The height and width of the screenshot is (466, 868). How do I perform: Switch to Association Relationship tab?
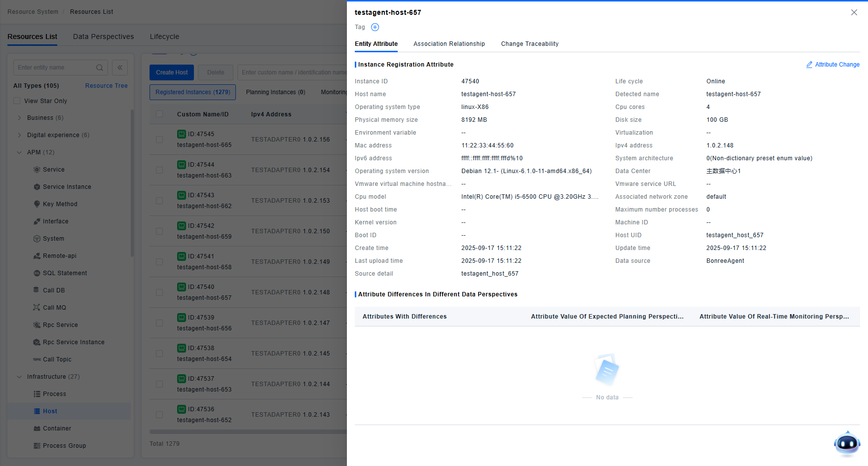[449, 44]
